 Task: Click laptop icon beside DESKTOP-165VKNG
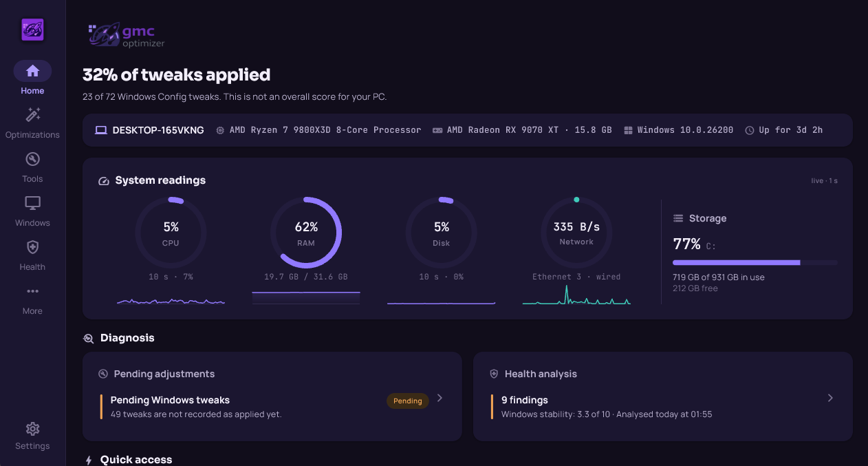(x=101, y=130)
